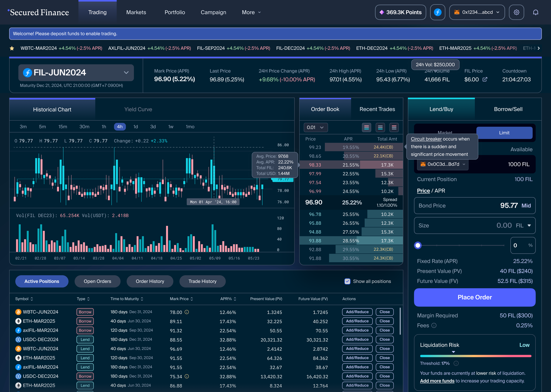Advance ticker with the right arrow
The height and width of the screenshot is (392, 551).
tap(538, 48)
